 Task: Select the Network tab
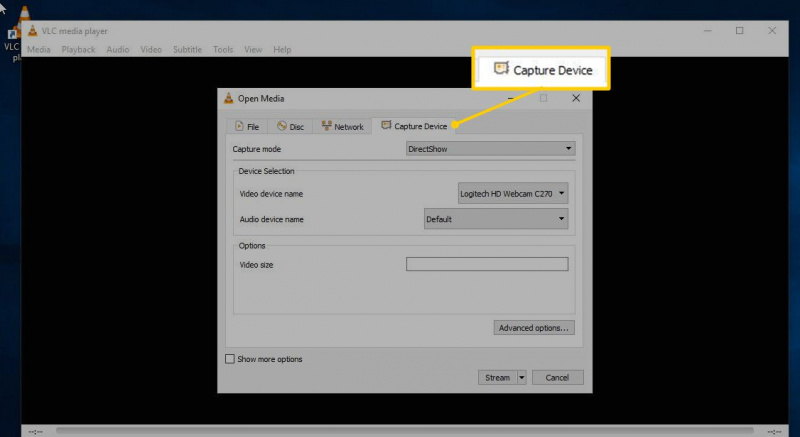(x=342, y=126)
